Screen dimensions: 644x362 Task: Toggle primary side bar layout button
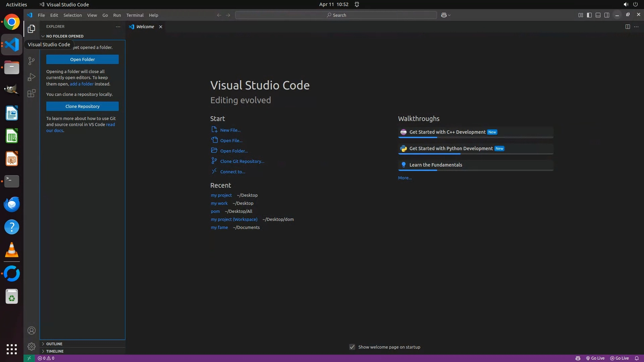(x=589, y=15)
